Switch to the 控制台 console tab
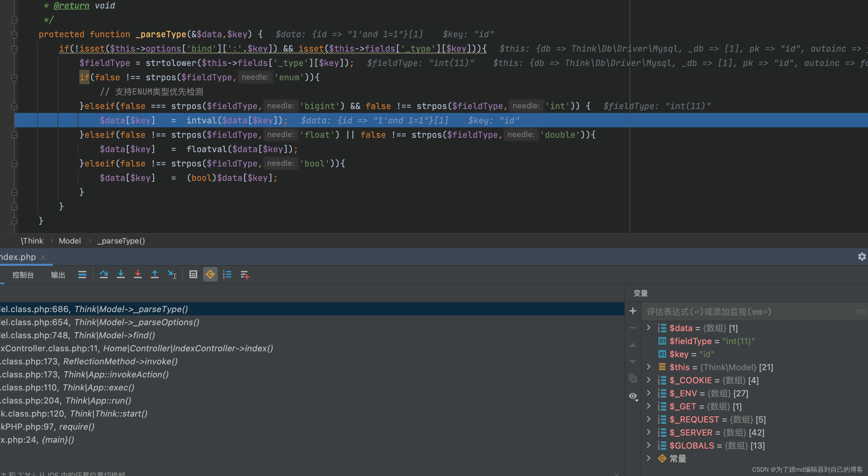868x476 pixels. tap(23, 275)
